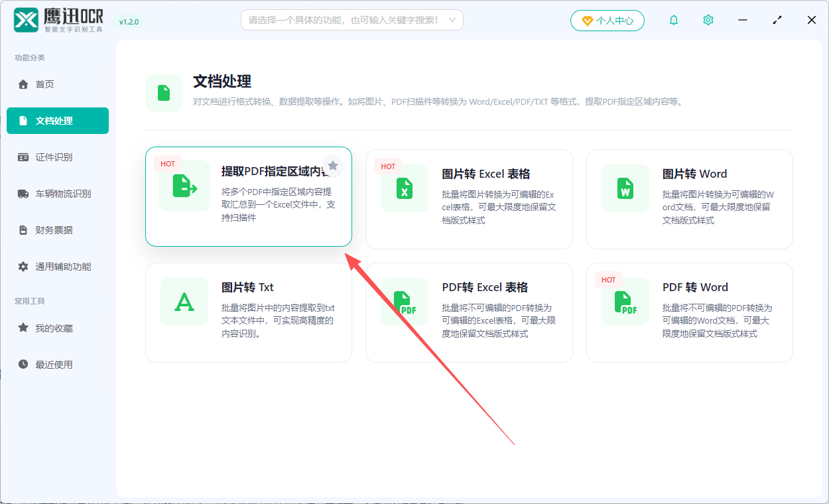
Task: Select the PDF转 Excel 表格 PDF icon
Action: [x=405, y=301]
